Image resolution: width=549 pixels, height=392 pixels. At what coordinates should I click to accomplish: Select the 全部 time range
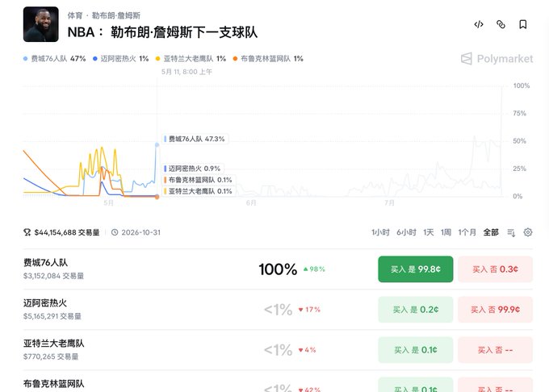point(491,232)
